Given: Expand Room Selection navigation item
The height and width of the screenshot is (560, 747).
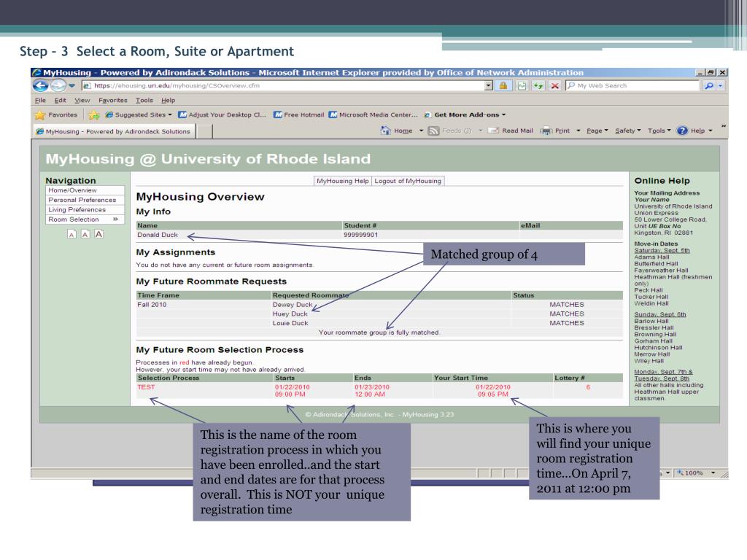Looking at the screenshot, I should point(85,219).
